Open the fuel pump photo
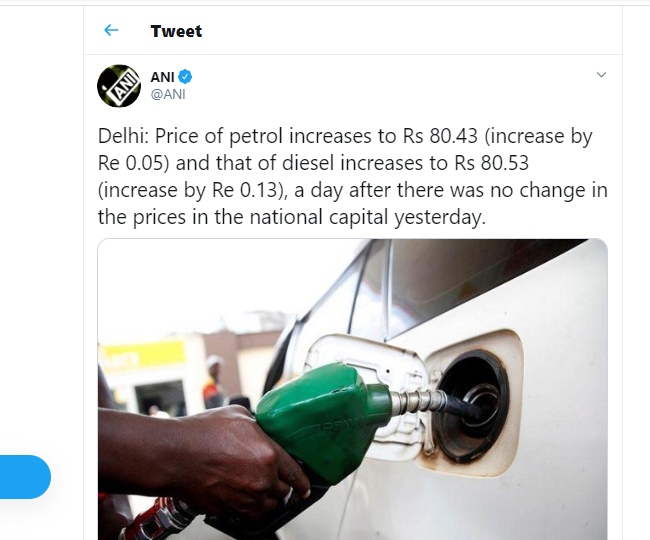Image resolution: width=650 pixels, height=540 pixels. (352, 390)
